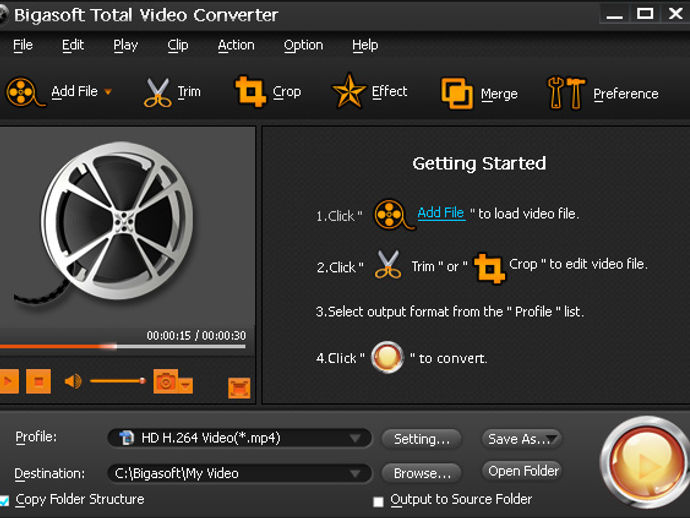Select the Crop tool in toolbar

[250, 92]
